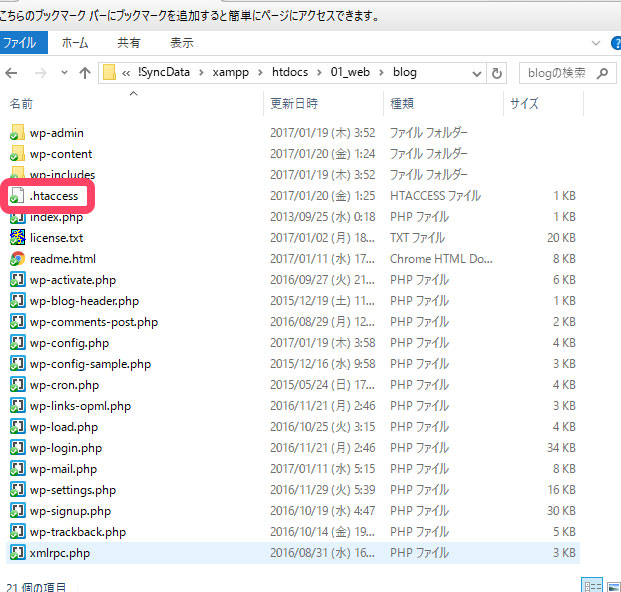Sort by the 名前 column header
The width and height of the screenshot is (621, 592).
21,104
